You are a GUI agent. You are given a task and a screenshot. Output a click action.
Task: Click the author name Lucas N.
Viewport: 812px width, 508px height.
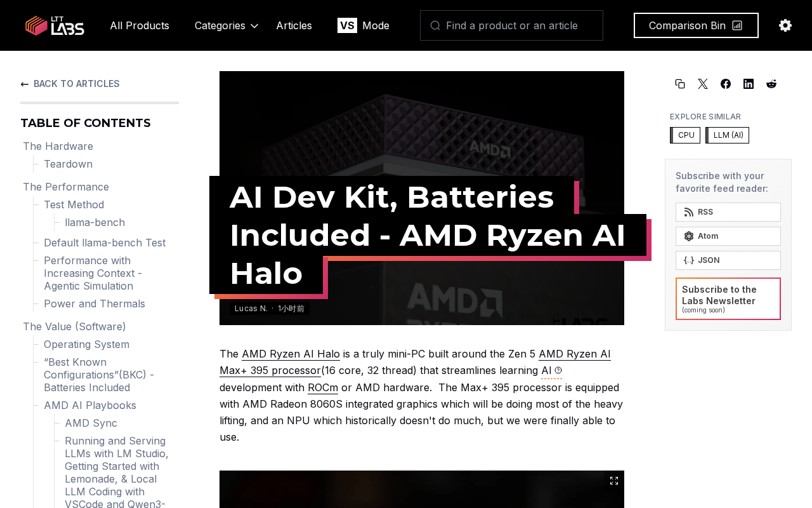pyautogui.click(x=251, y=308)
